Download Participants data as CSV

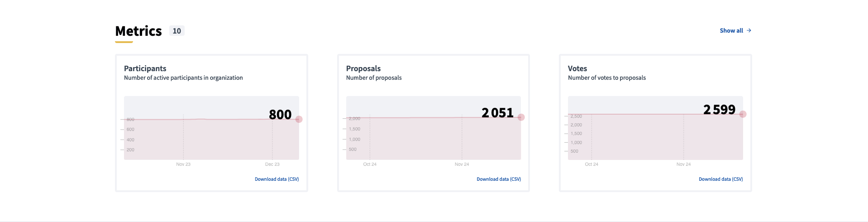[x=277, y=179]
